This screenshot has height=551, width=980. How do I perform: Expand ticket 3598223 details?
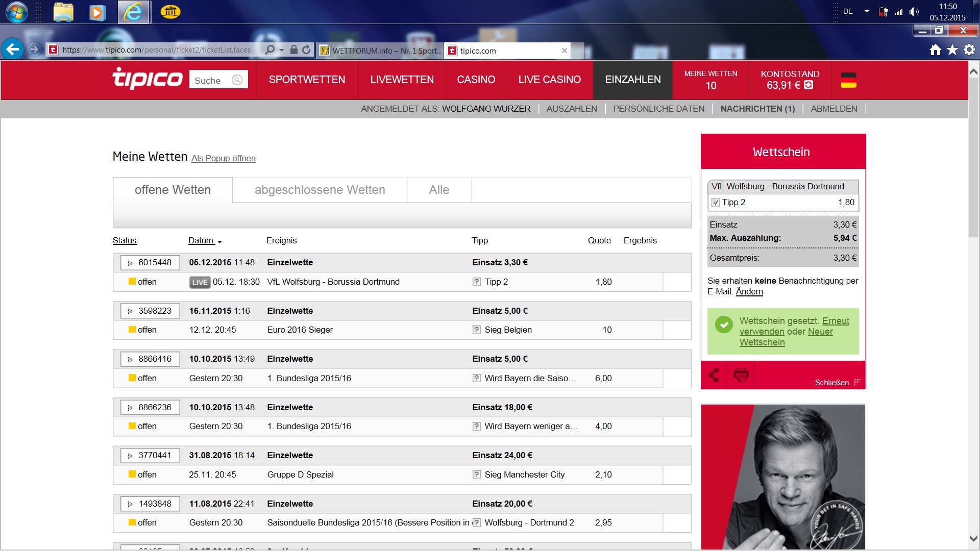click(x=150, y=311)
